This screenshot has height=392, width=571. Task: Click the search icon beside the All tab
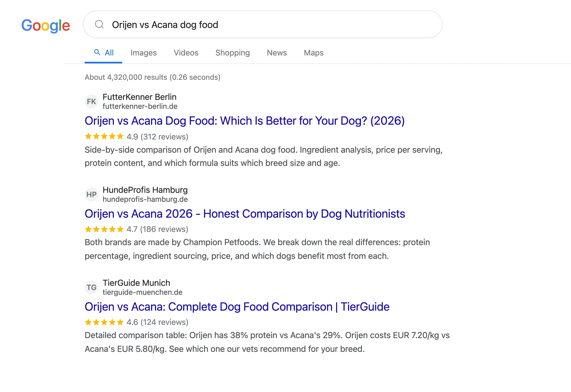click(97, 52)
